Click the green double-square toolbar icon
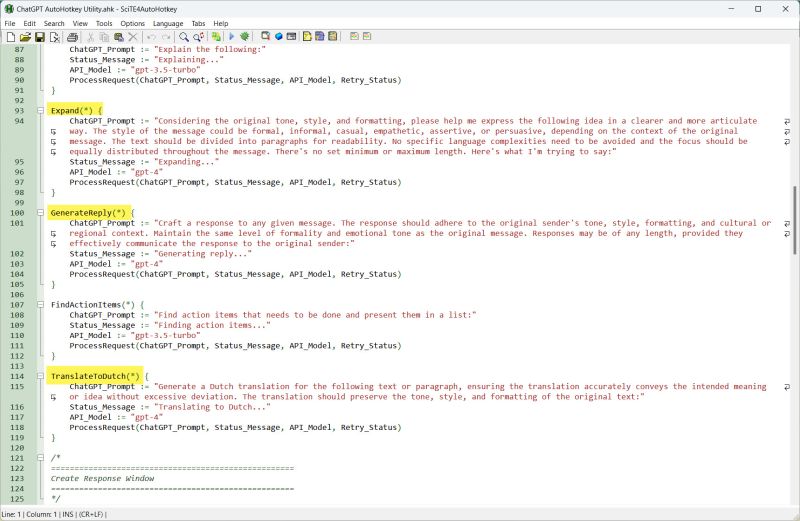Image resolution: width=800 pixels, height=521 pixels. [x=216, y=37]
